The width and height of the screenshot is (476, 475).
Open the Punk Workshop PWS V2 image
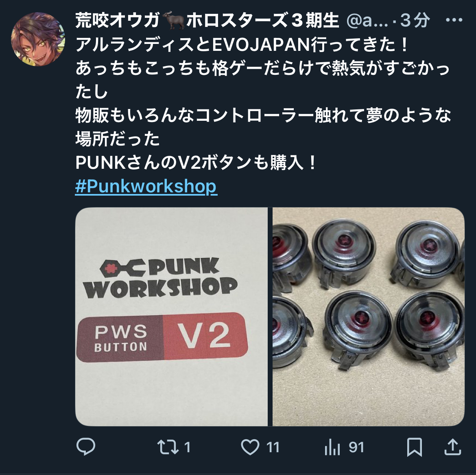tap(172, 316)
